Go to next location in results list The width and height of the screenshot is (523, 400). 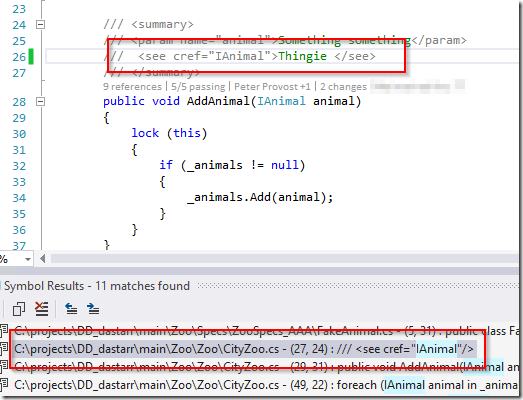pos(93,309)
